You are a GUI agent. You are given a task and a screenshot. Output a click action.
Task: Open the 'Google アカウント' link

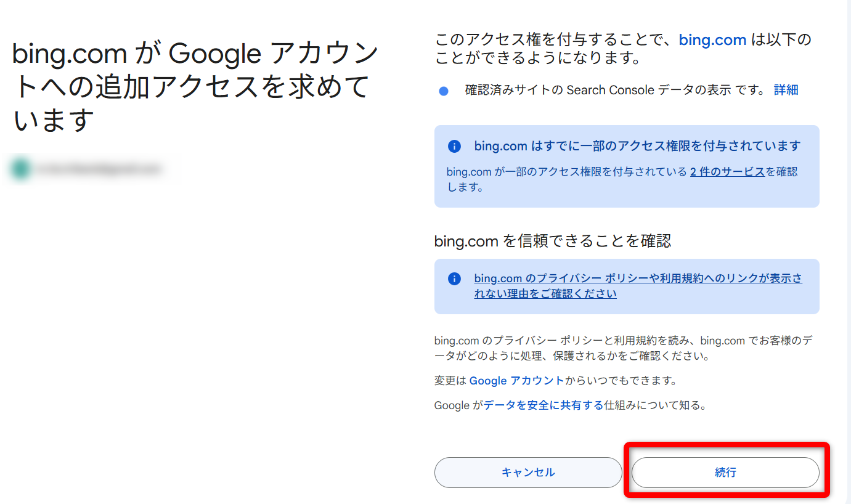click(516, 381)
